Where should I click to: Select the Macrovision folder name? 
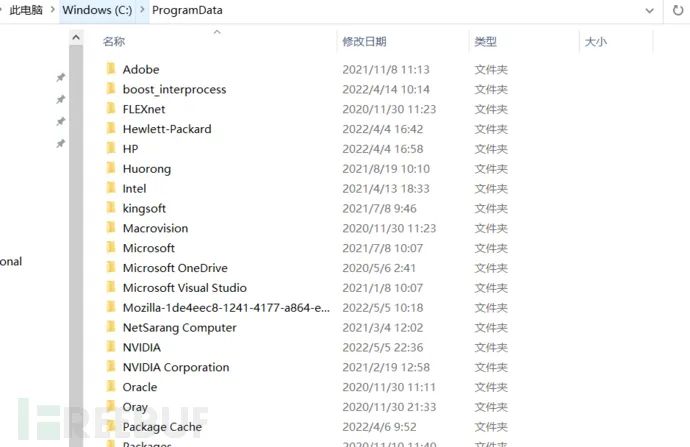pos(155,228)
